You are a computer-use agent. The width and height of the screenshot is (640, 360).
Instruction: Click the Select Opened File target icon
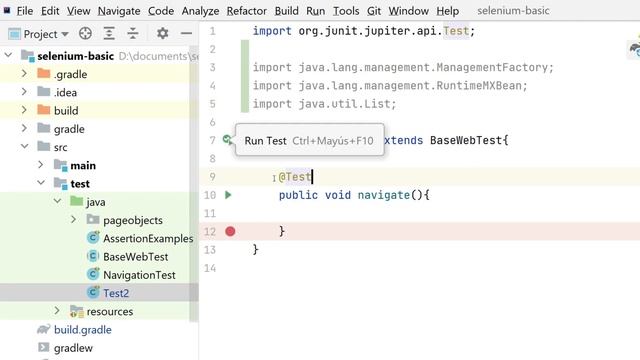tap(85, 33)
